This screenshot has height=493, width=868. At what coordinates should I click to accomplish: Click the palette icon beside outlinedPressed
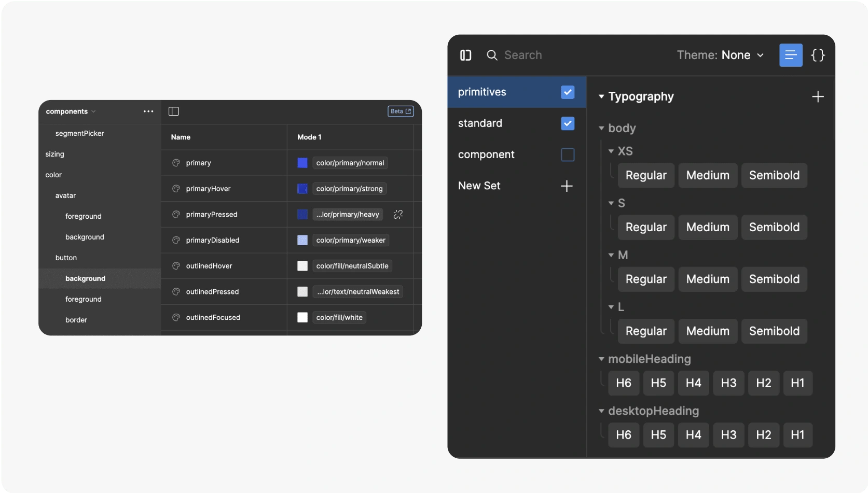(x=176, y=292)
